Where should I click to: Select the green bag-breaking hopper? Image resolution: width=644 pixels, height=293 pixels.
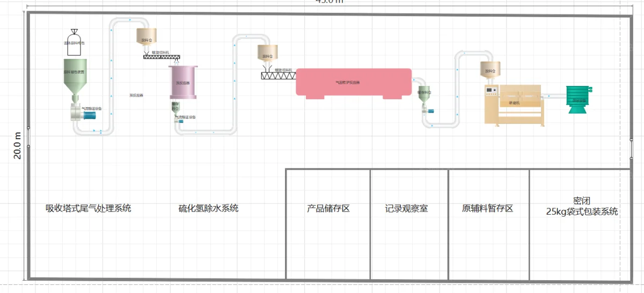pyautogui.click(x=75, y=80)
